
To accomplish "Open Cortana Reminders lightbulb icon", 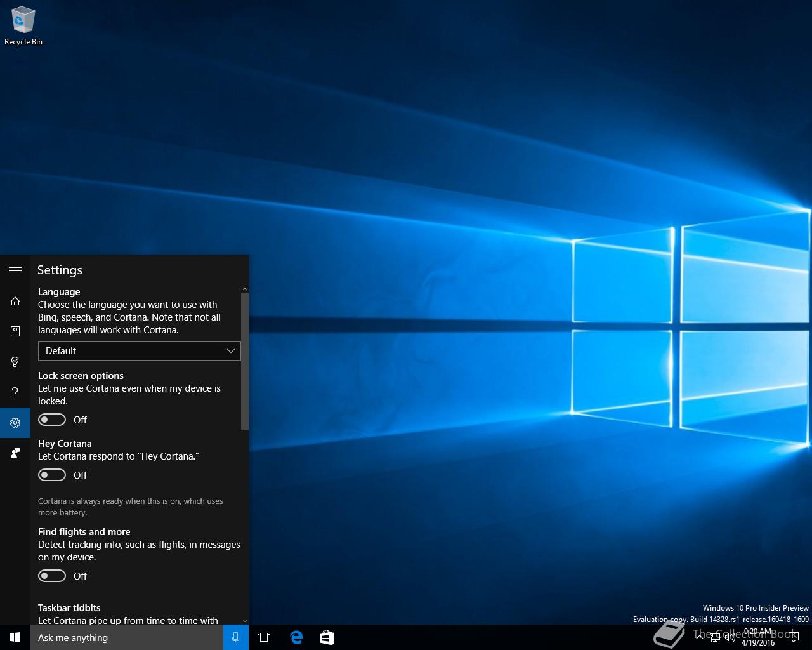I will [x=15, y=362].
